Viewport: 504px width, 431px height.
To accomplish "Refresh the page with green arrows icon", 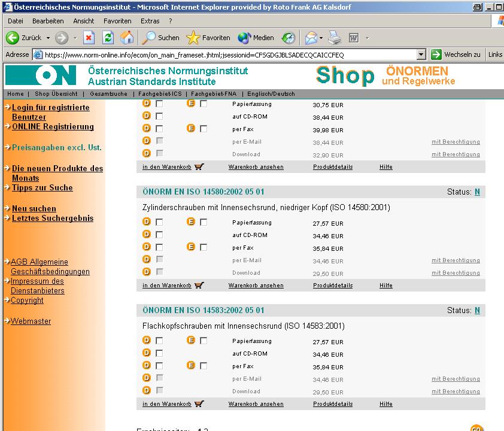I will (x=108, y=38).
